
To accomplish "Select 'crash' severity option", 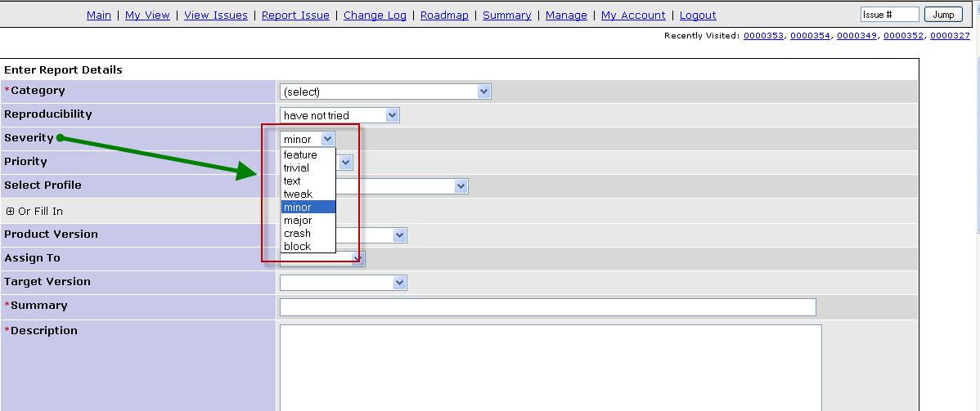I will pyautogui.click(x=297, y=233).
